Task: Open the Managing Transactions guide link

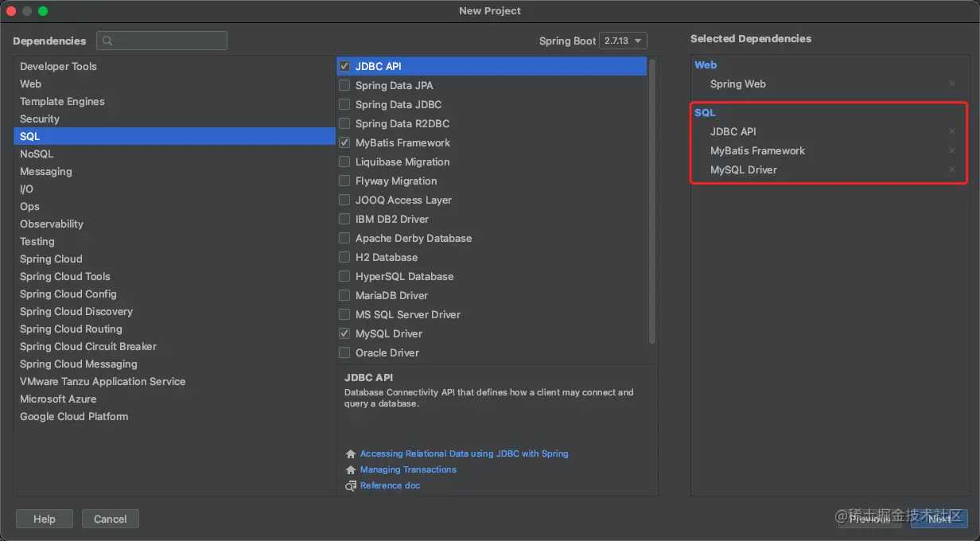Action: pyautogui.click(x=408, y=469)
